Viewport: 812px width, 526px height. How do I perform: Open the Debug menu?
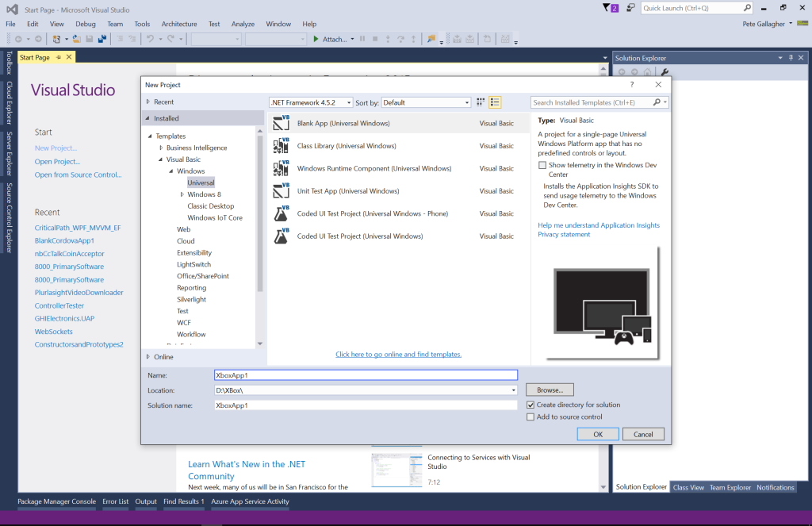(86, 24)
